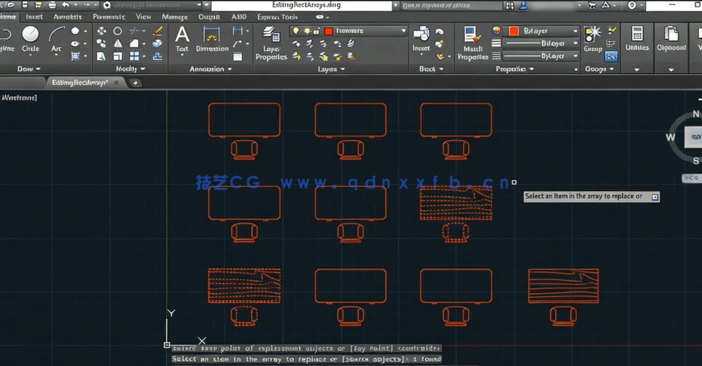Activate the Fillet tool

tap(134, 43)
